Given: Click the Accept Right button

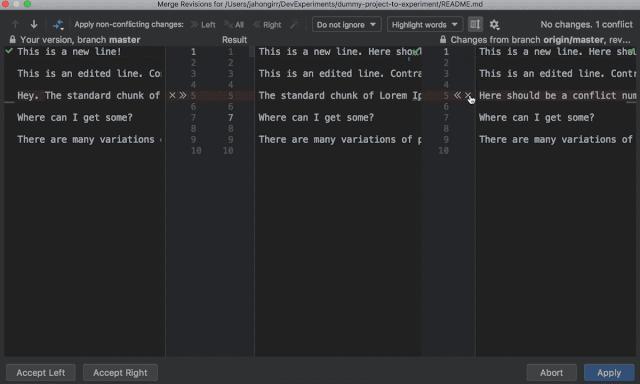Looking at the screenshot, I should coord(120,373).
